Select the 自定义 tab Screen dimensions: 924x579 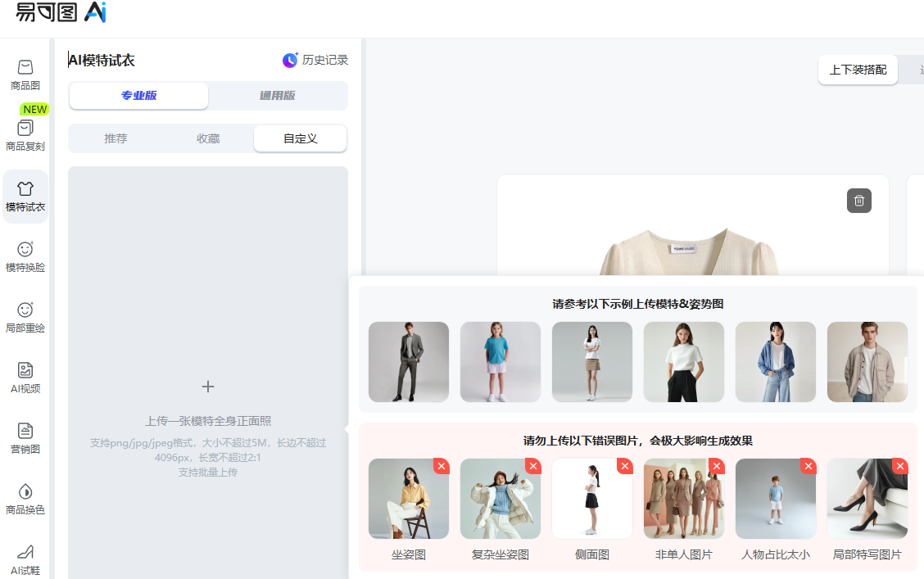(300, 138)
